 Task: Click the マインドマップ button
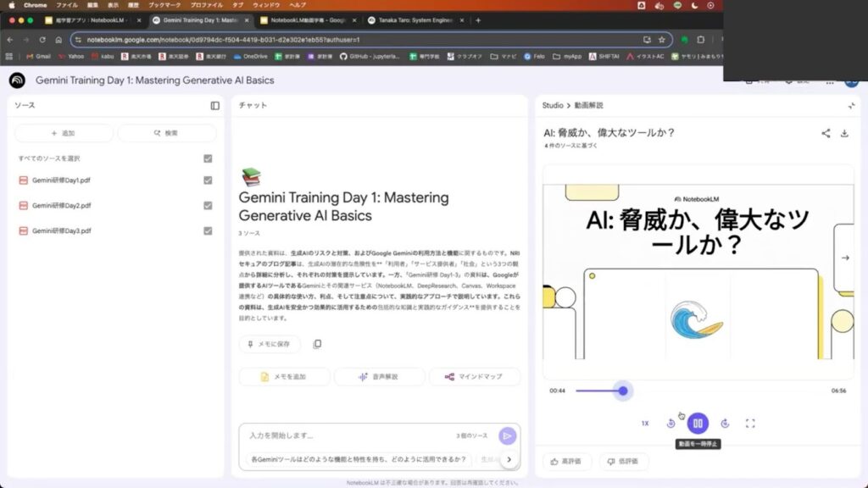(x=474, y=376)
